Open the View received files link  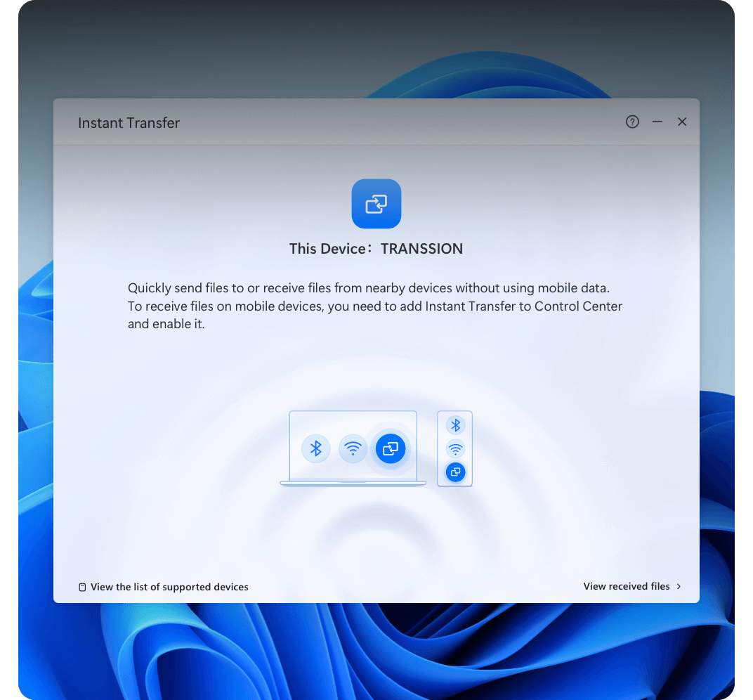click(x=627, y=586)
